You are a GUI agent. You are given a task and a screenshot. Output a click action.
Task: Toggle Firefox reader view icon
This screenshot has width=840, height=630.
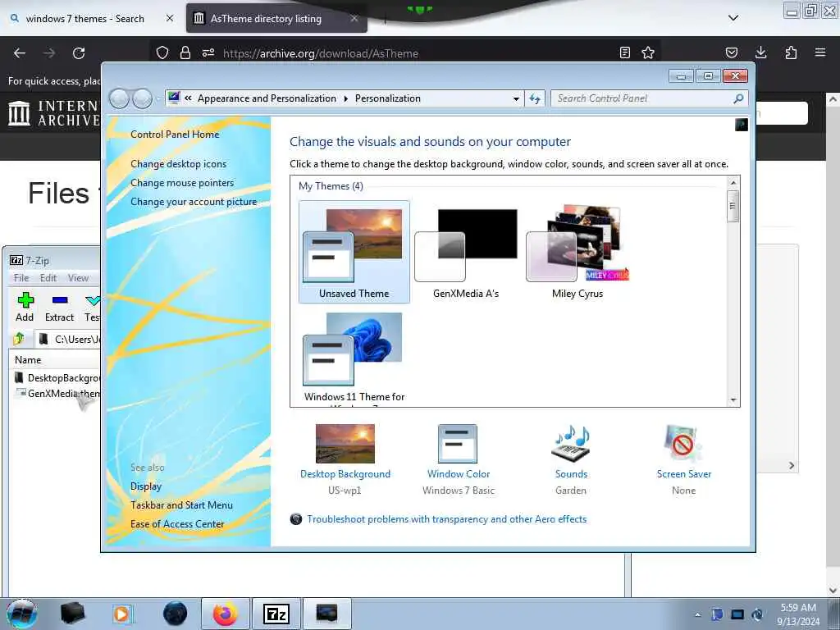[624, 52]
